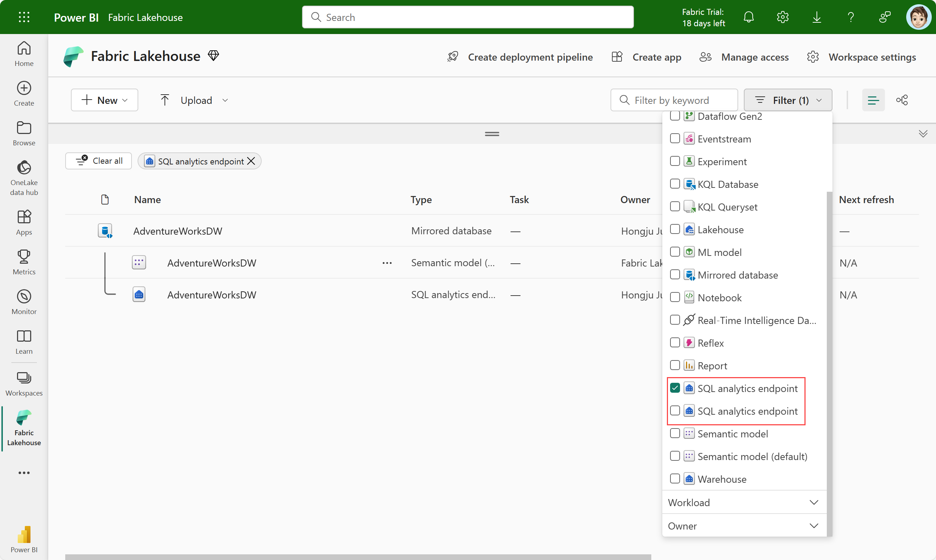Viewport: 936px width, 560px height.
Task: Check the Lakehouse filter checkbox
Action: coord(675,229)
